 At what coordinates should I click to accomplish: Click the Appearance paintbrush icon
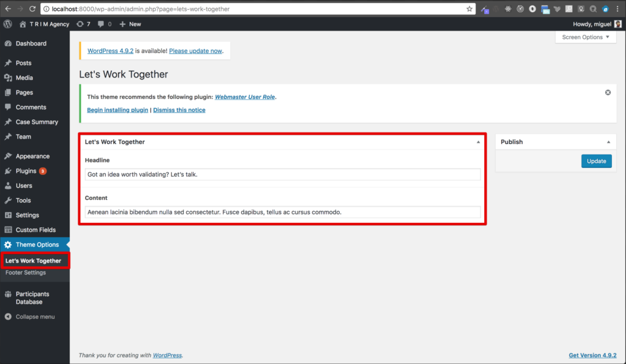[x=8, y=156]
